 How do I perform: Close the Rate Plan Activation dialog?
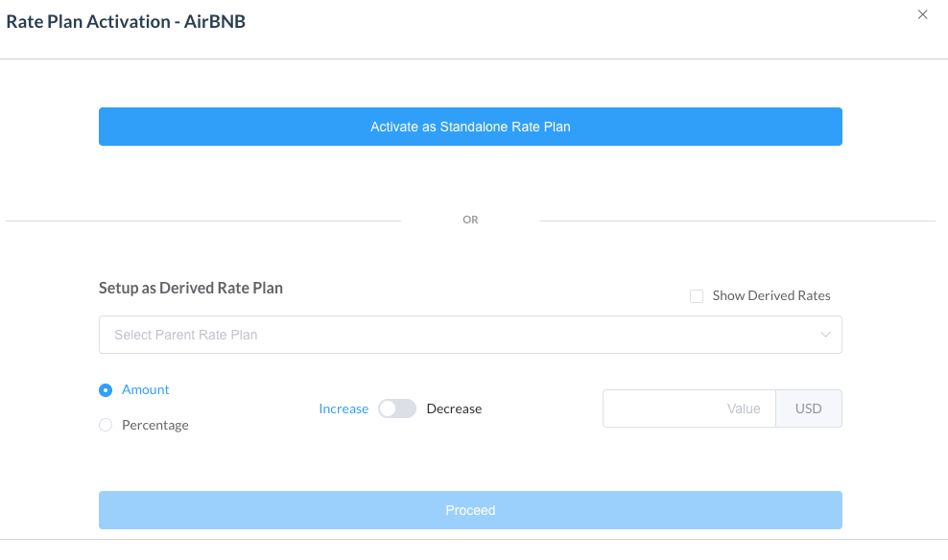(x=923, y=15)
